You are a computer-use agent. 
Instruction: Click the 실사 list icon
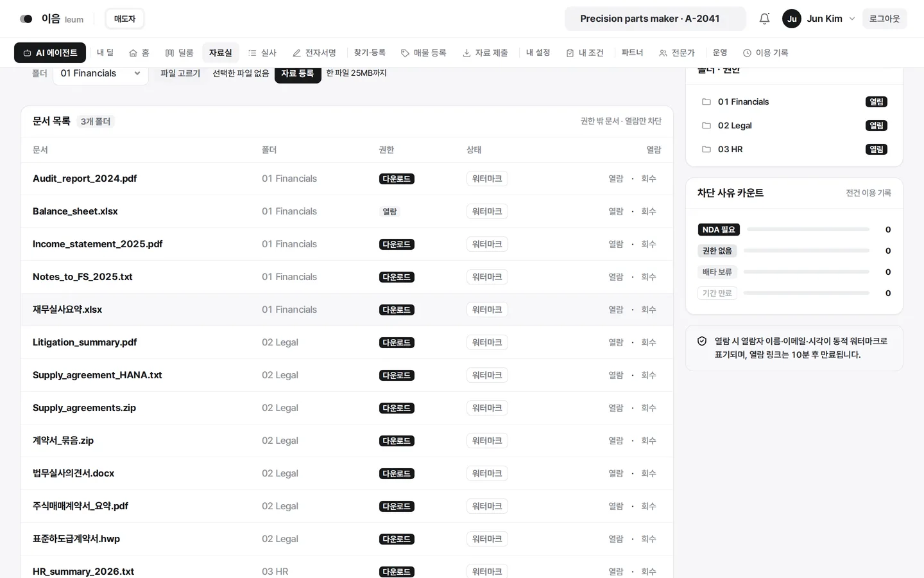coord(252,53)
